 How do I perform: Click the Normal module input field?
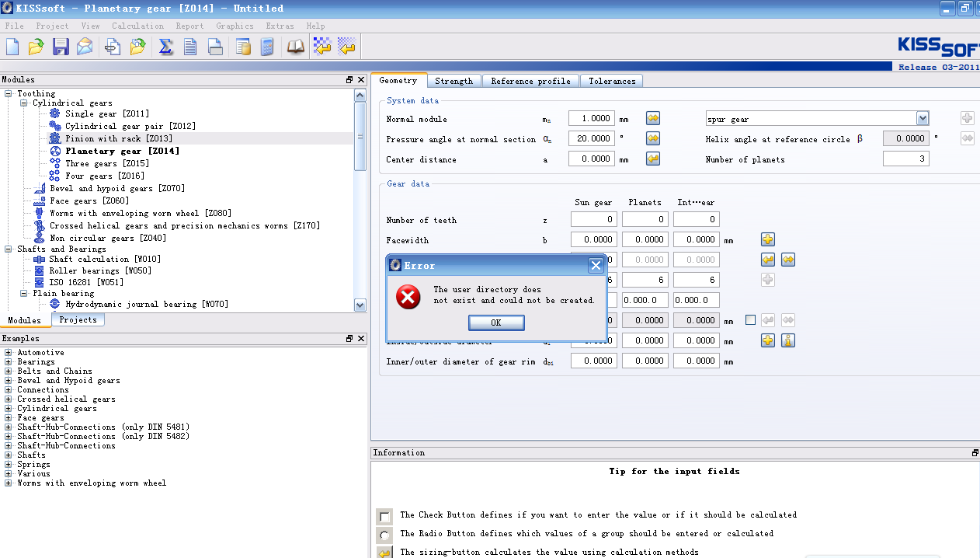coord(592,118)
